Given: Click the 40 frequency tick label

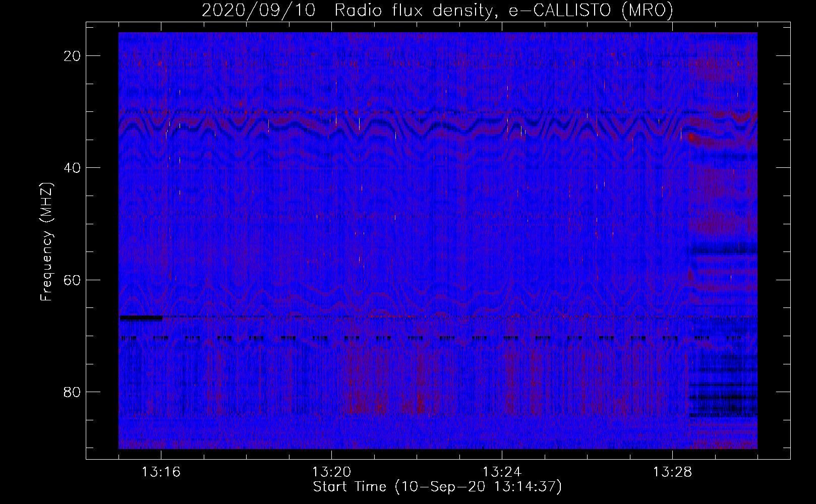Looking at the screenshot, I should point(72,168).
